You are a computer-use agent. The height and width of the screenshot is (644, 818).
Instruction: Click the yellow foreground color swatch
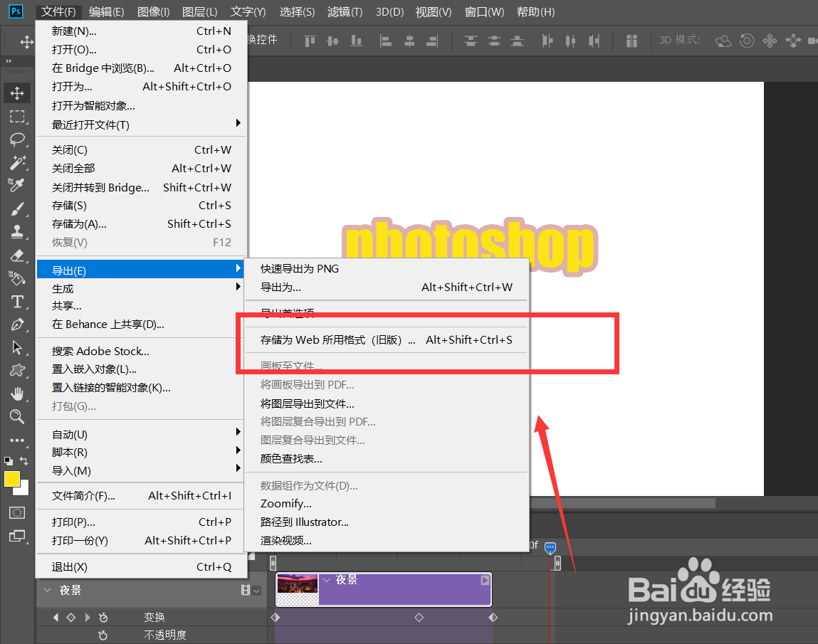[11, 479]
